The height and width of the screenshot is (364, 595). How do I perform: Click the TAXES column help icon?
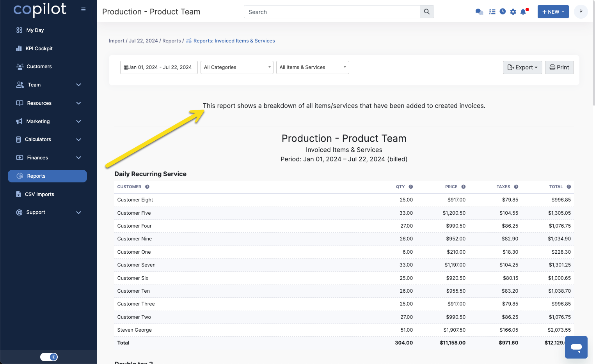516,187
